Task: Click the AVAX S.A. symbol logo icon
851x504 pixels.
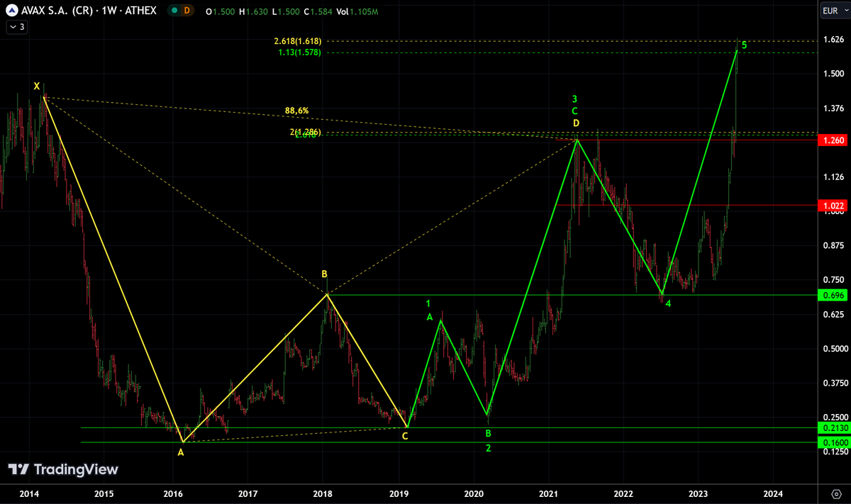Action: tap(13, 11)
